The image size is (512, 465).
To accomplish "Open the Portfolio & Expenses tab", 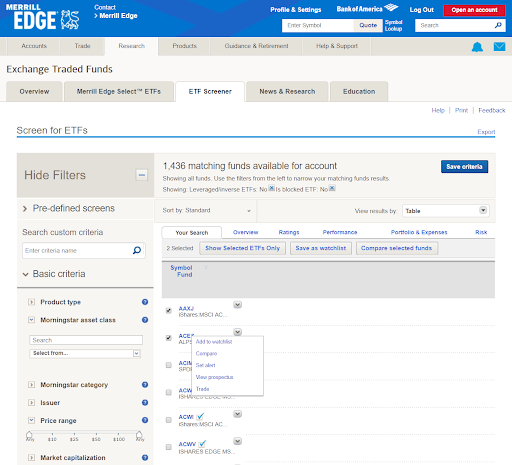I will 419,232.
